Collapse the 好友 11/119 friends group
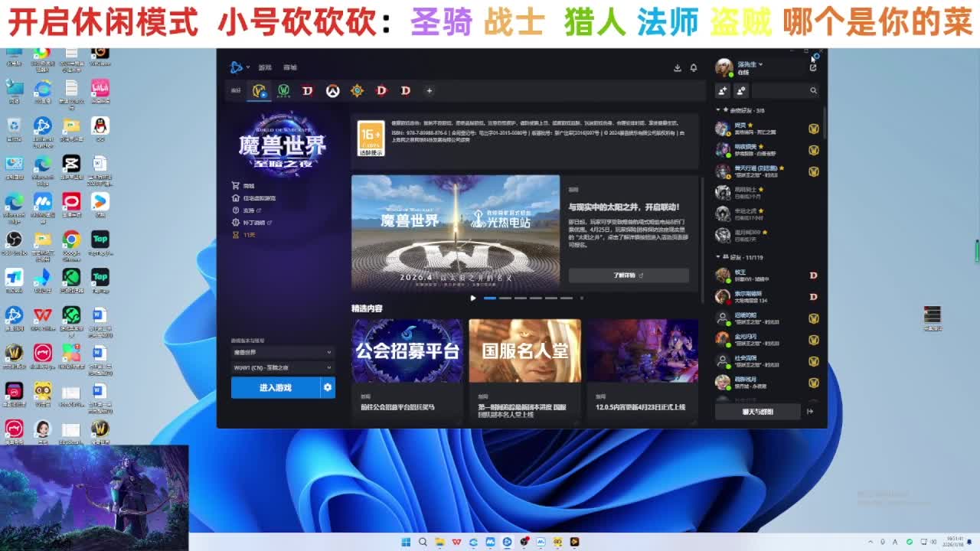This screenshot has width=980, height=551. point(718,257)
